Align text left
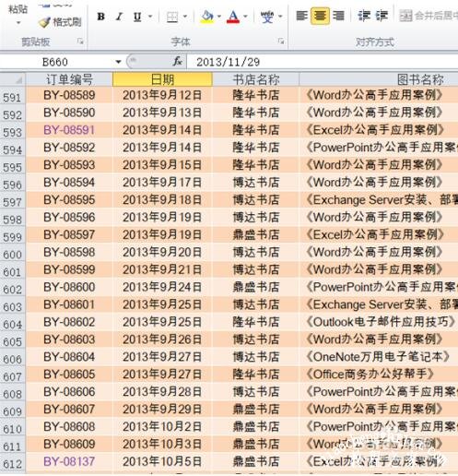 coord(302,16)
